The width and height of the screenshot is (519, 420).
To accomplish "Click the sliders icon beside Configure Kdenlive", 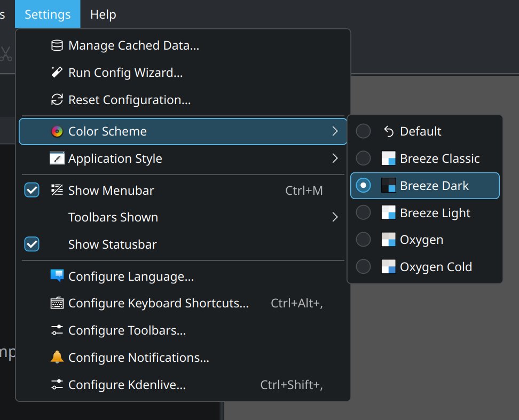I will pyautogui.click(x=57, y=384).
